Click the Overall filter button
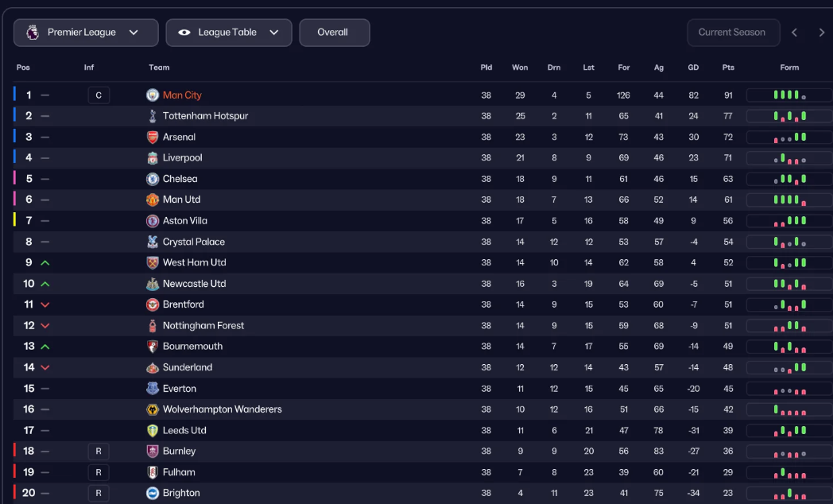The image size is (833, 504). tap(334, 33)
